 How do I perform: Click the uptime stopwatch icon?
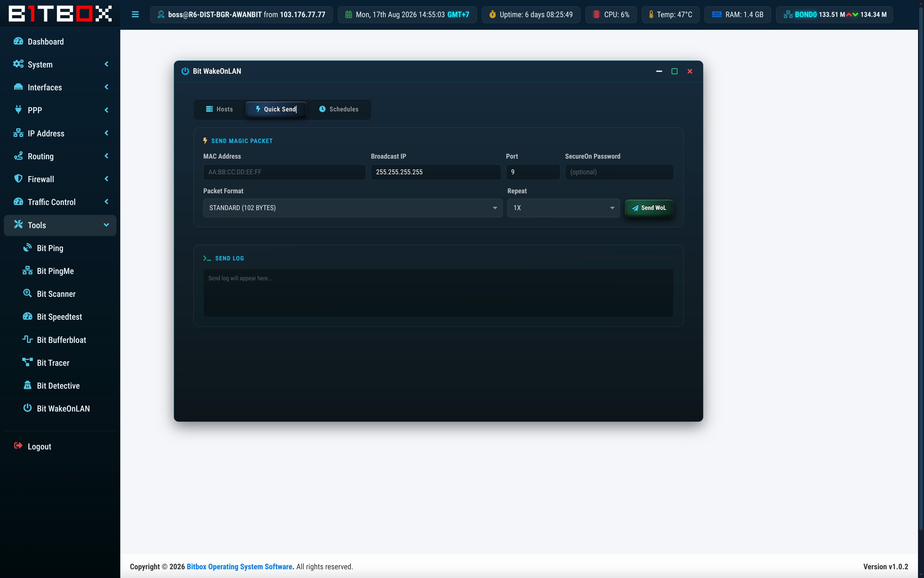point(493,14)
